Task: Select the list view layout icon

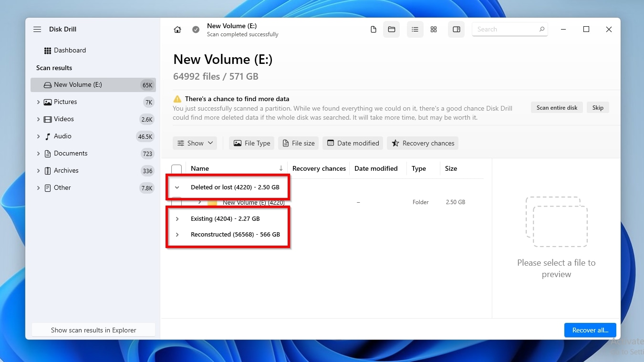Action: tap(415, 30)
